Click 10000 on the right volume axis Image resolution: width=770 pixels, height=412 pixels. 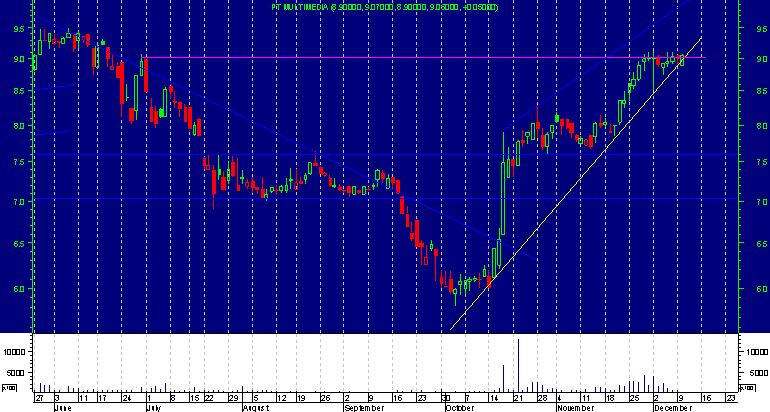[x=757, y=352]
